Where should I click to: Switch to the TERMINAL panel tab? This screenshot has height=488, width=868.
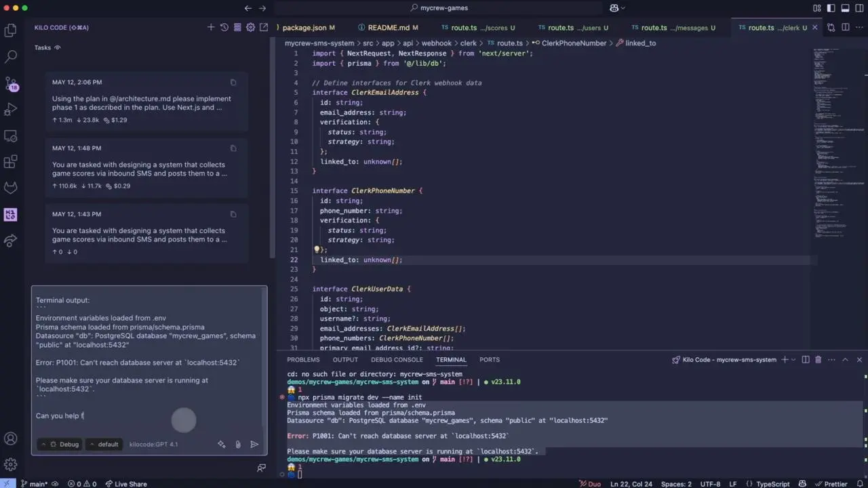click(x=450, y=359)
